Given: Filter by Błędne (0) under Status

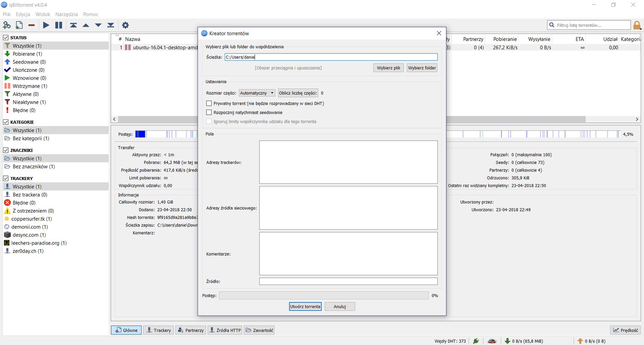Looking at the screenshot, I should [56, 110].
